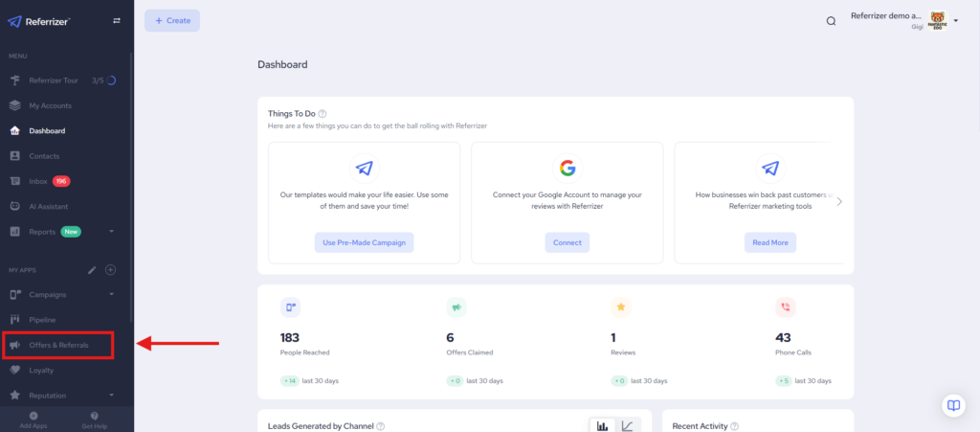
Task: Open the help book icon at bottom right
Action: (952, 405)
